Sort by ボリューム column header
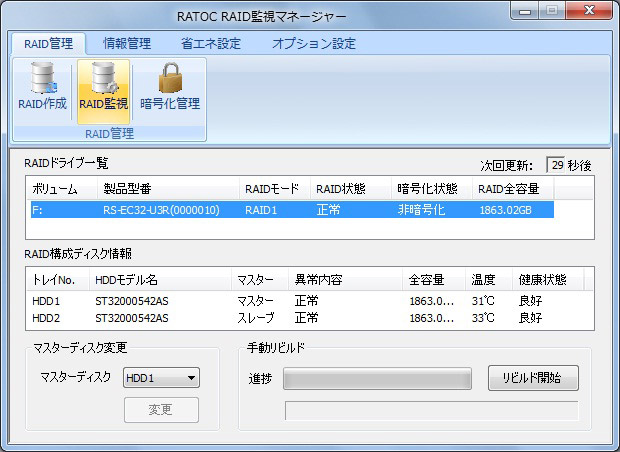The height and width of the screenshot is (452, 620). 62,189
